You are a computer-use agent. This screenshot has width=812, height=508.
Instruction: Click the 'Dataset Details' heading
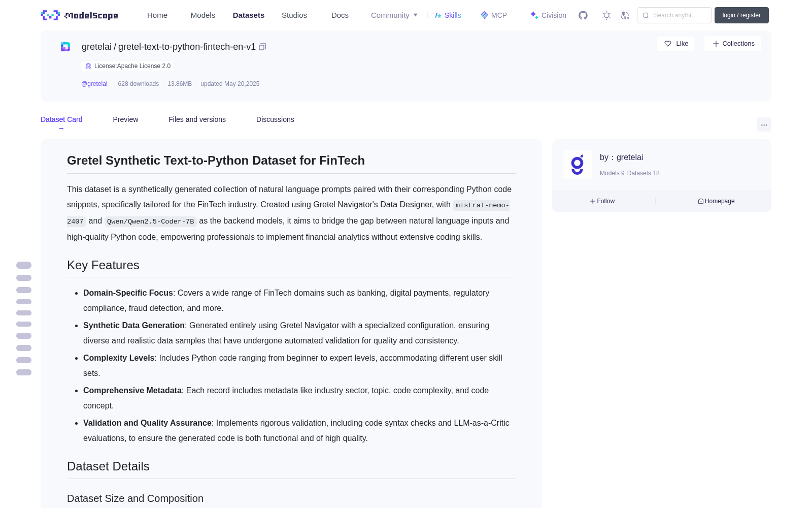[x=108, y=466]
